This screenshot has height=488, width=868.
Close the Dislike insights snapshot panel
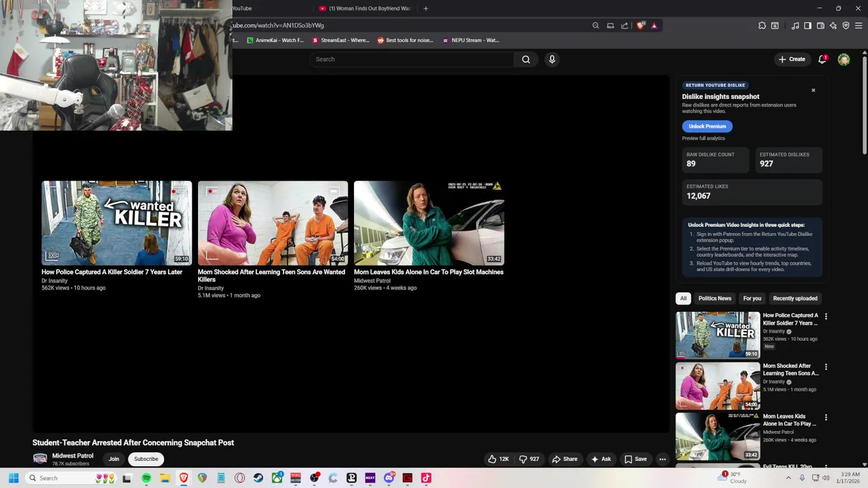pyautogui.click(x=813, y=90)
